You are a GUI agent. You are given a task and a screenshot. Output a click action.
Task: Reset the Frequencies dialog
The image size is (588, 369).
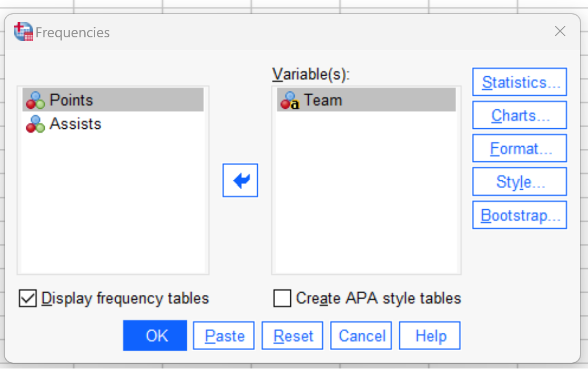(x=292, y=335)
